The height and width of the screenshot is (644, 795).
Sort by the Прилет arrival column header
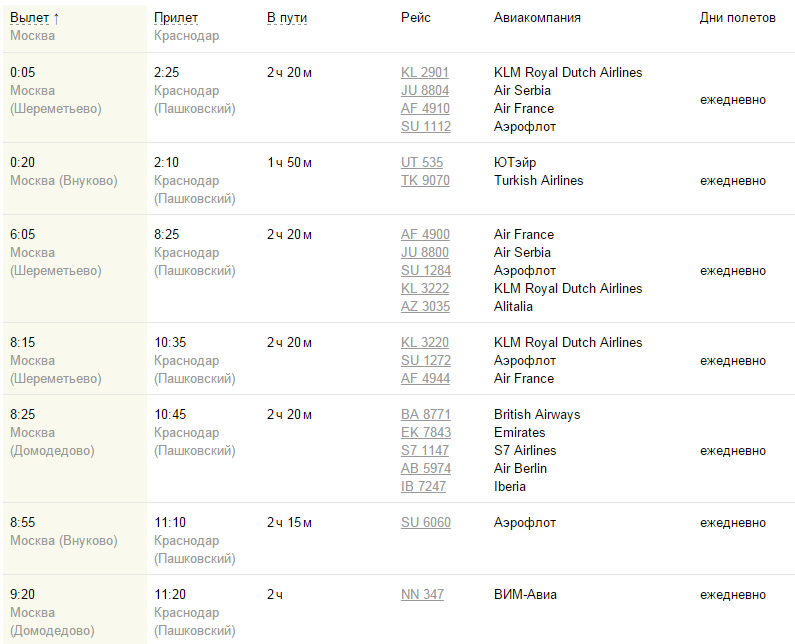coord(177,18)
